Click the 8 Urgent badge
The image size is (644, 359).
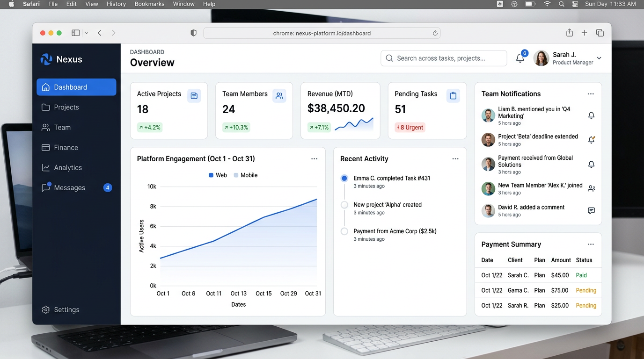pos(410,127)
